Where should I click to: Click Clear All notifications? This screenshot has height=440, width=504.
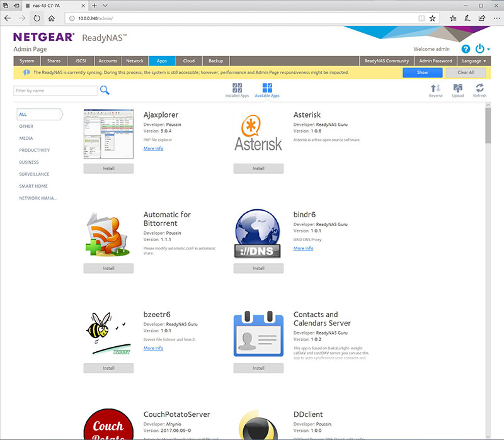(x=466, y=72)
